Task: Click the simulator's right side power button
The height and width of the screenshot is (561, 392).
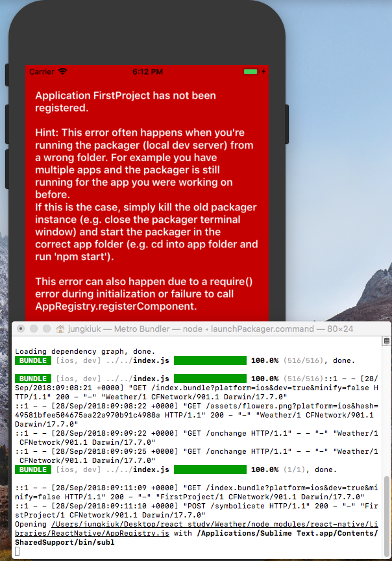Action: (286, 124)
